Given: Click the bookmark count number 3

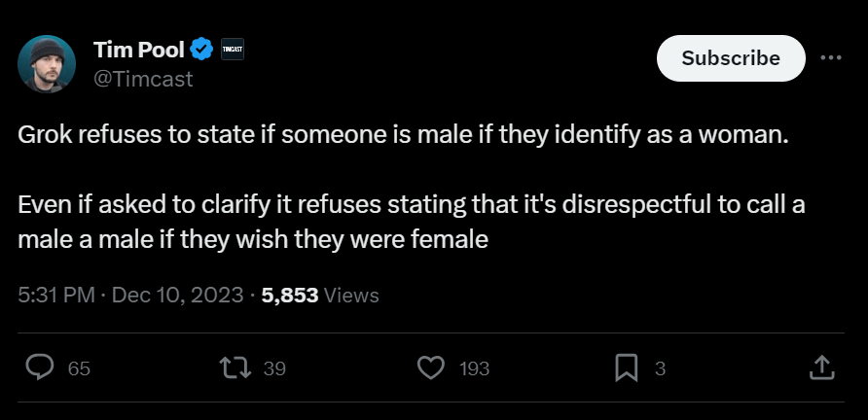Looking at the screenshot, I should coord(660,368).
